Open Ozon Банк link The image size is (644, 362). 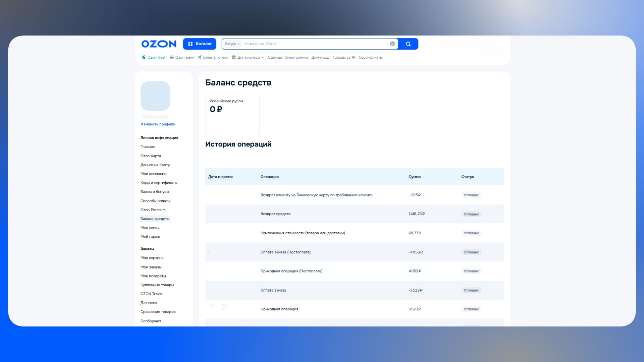pos(182,57)
